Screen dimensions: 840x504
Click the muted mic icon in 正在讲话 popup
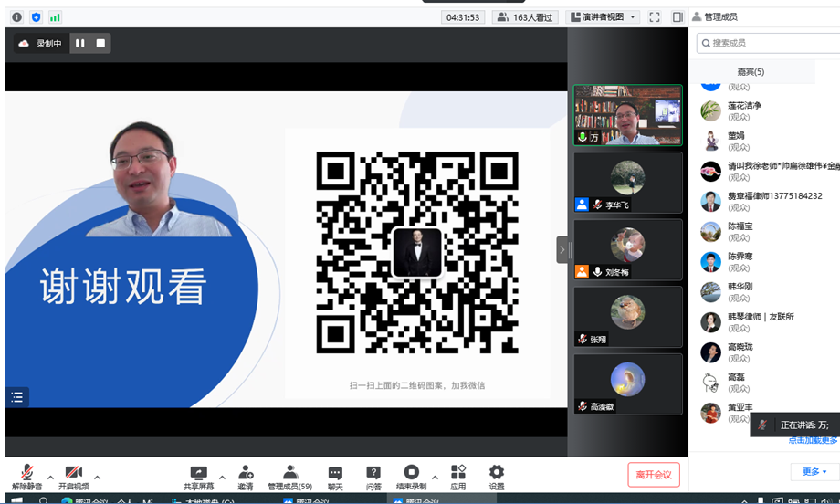click(x=762, y=425)
